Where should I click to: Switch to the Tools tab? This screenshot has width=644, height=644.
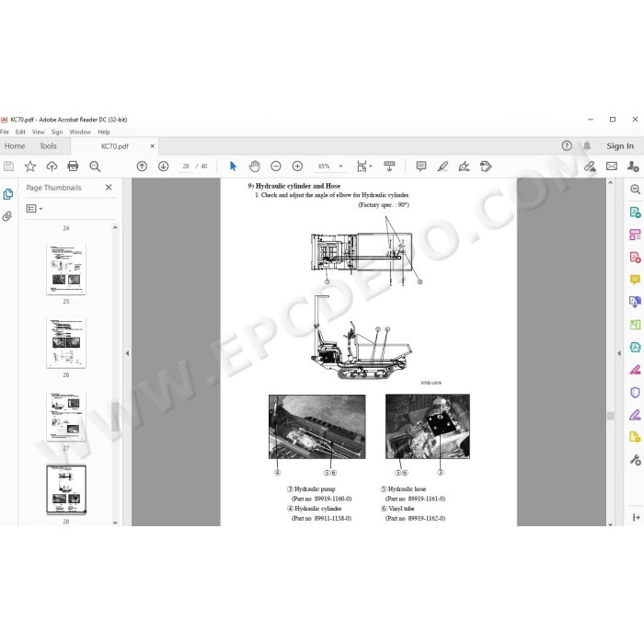pos(48,145)
